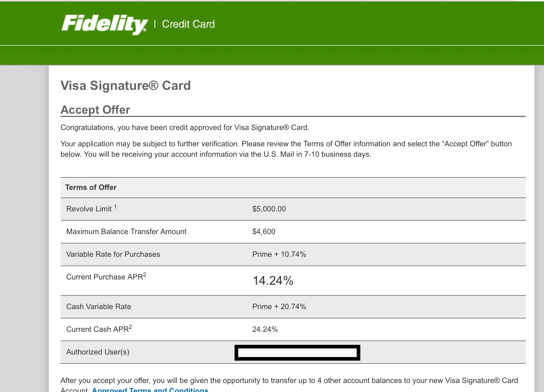Click the 24.24% current cash APR value
Viewport: 544px width, 392px height.
[x=265, y=329]
